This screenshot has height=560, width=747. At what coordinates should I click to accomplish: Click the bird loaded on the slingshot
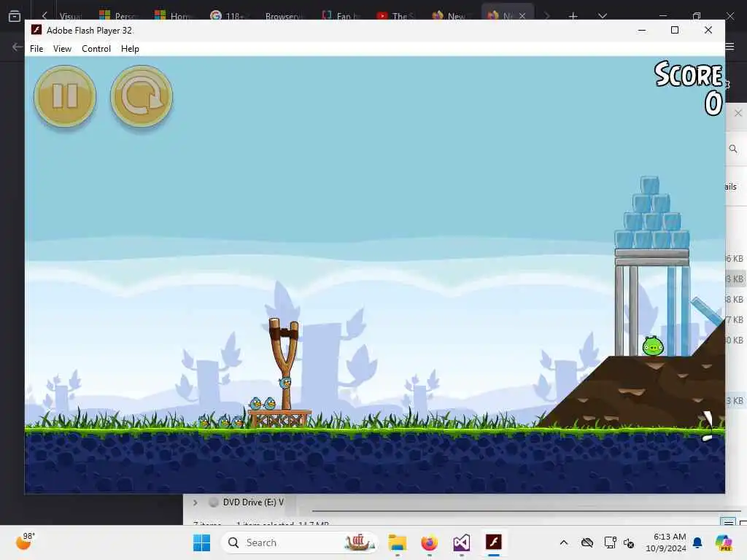(x=285, y=382)
